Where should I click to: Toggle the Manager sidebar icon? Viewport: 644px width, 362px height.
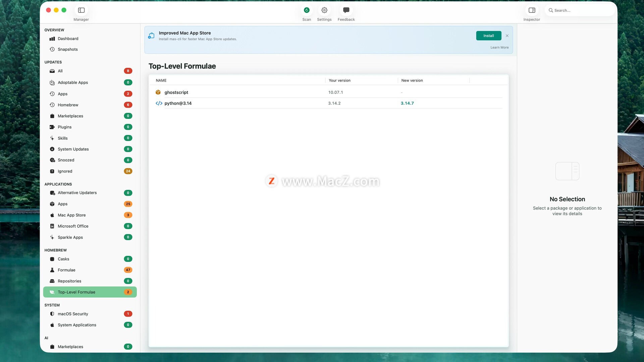pyautogui.click(x=81, y=10)
